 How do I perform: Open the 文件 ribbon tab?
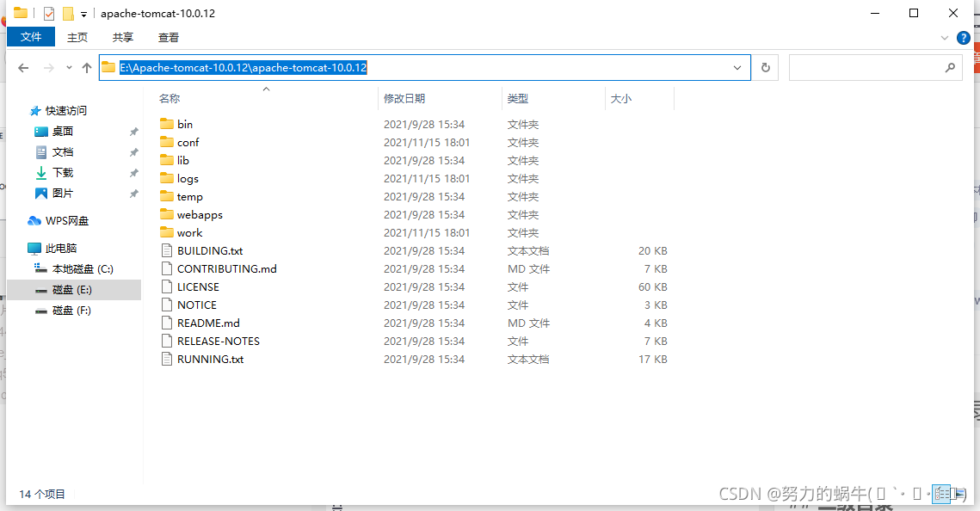tap(31, 37)
